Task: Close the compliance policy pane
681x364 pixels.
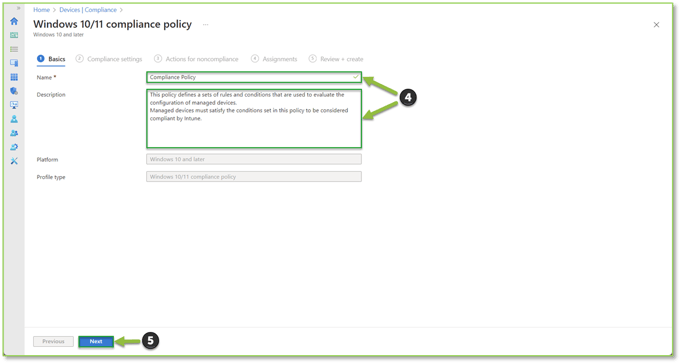Action: (x=656, y=25)
